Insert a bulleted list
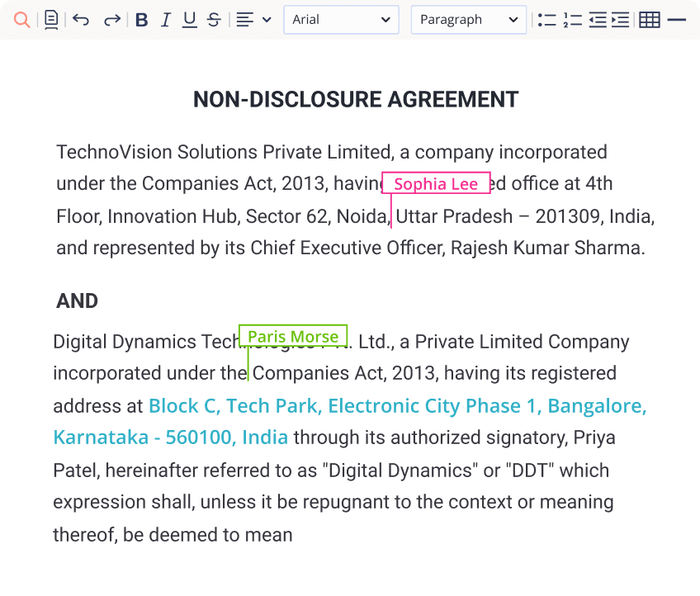 pyautogui.click(x=546, y=20)
